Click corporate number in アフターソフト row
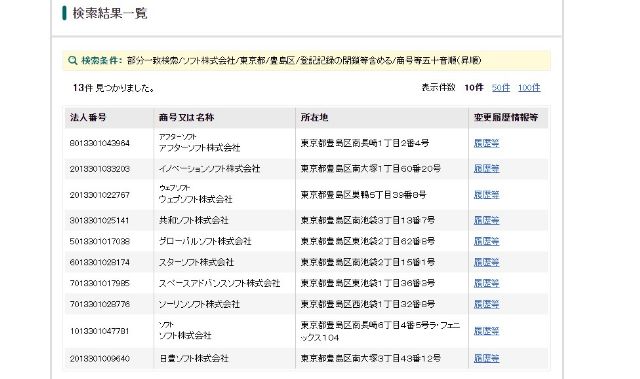 tap(100, 143)
